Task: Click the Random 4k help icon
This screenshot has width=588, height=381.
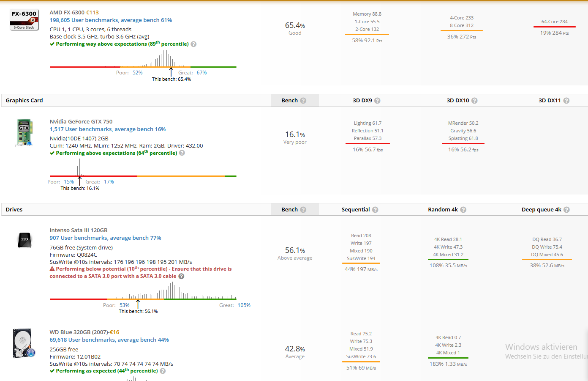Action: tap(463, 210)
